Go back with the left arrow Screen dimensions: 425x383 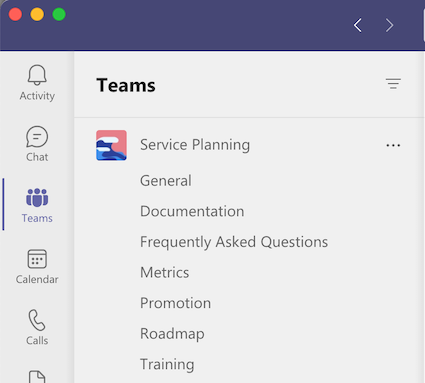(x=358, y=25)
